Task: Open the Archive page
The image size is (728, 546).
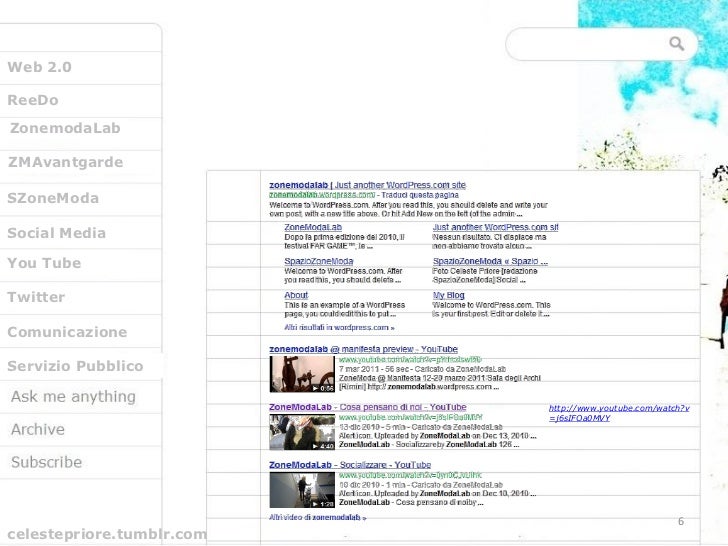Action: (x=38, y=429)
